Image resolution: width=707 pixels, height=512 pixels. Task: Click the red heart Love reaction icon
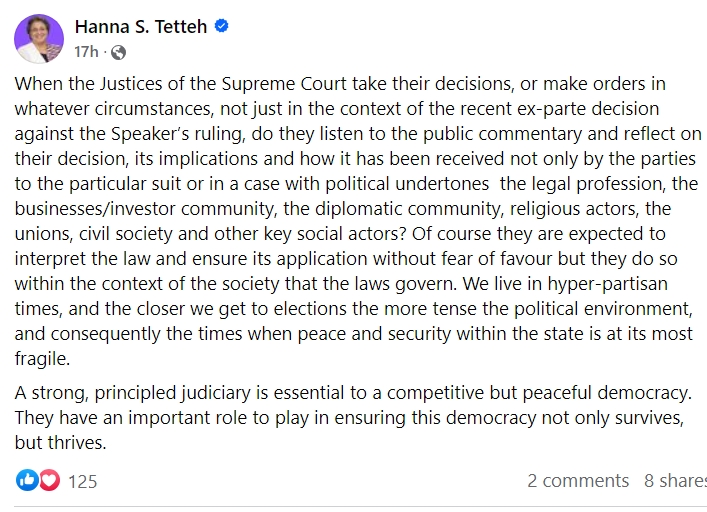[48, 481]
